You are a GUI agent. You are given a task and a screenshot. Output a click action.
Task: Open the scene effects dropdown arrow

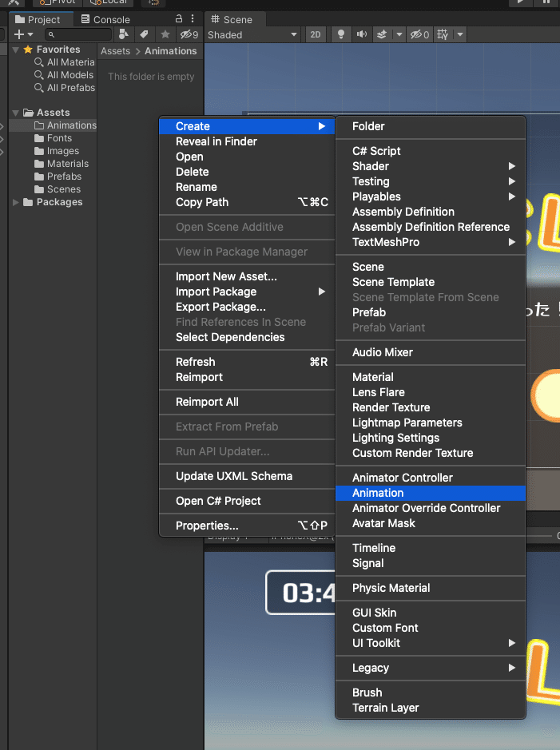[399, 34]
